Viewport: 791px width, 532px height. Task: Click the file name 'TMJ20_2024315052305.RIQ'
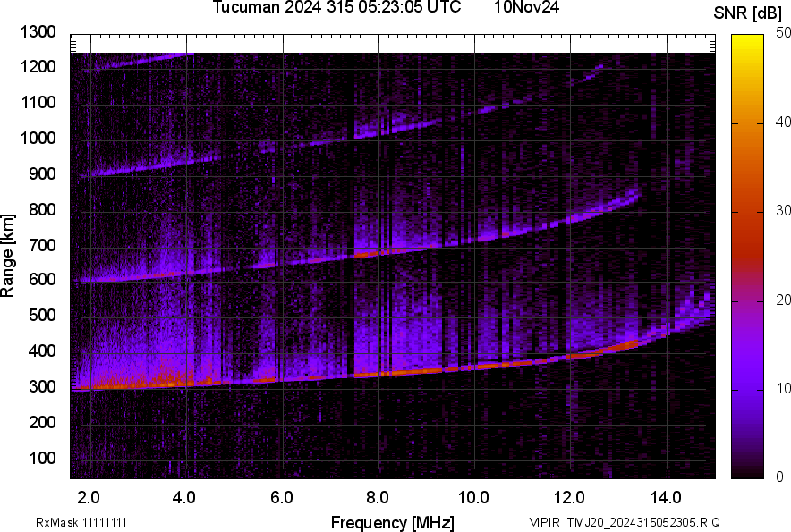pos(643,522)
